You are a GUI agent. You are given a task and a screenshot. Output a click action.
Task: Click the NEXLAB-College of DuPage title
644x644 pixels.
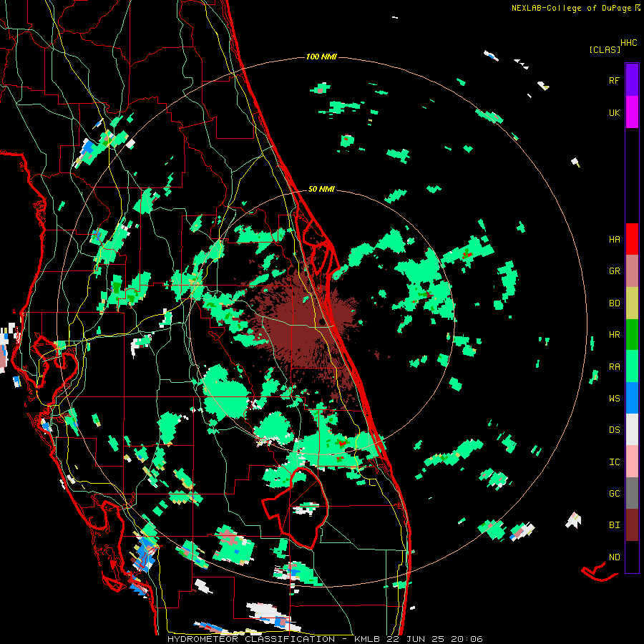coord(571,8)
